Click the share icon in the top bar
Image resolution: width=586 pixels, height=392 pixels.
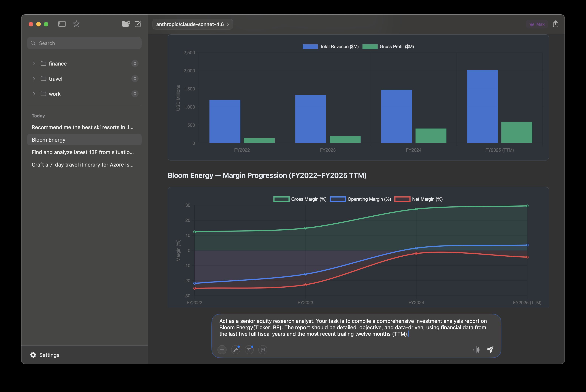pyautogui.click(x=556, y=24)
